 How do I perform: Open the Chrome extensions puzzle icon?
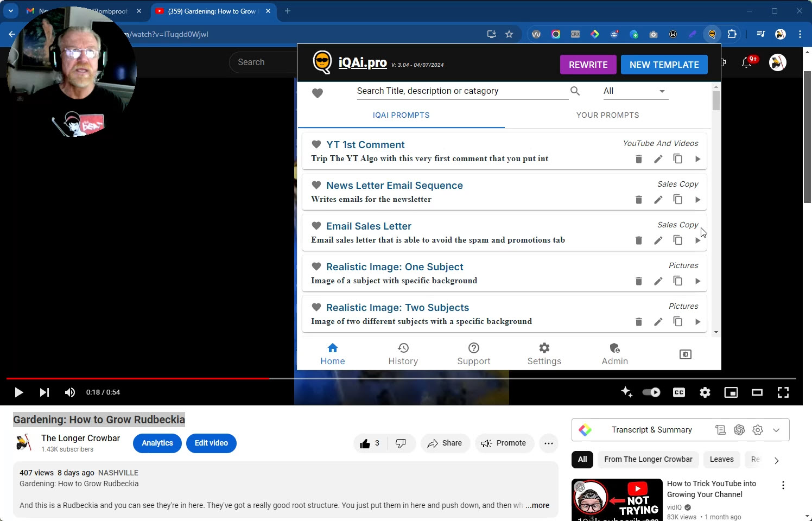point(732,34)
